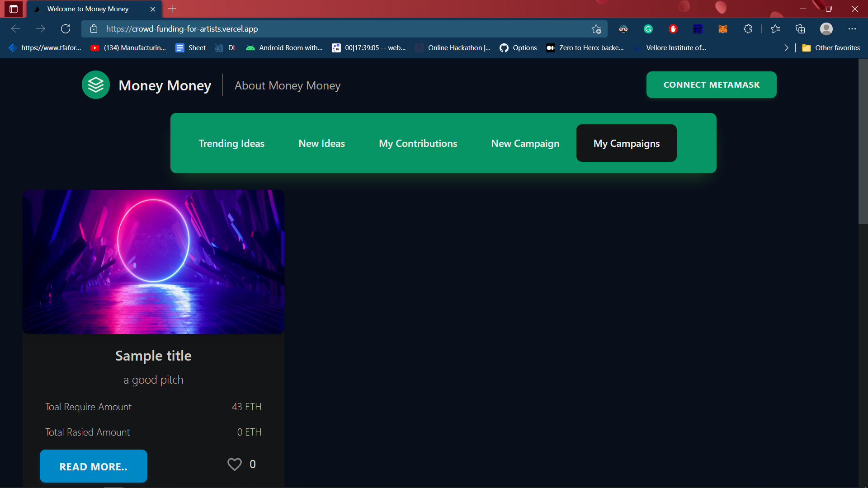The height and width of the screenshot is (488, 868).
Task: Like the campaign with the heart icon
Action: coord(234,464)
